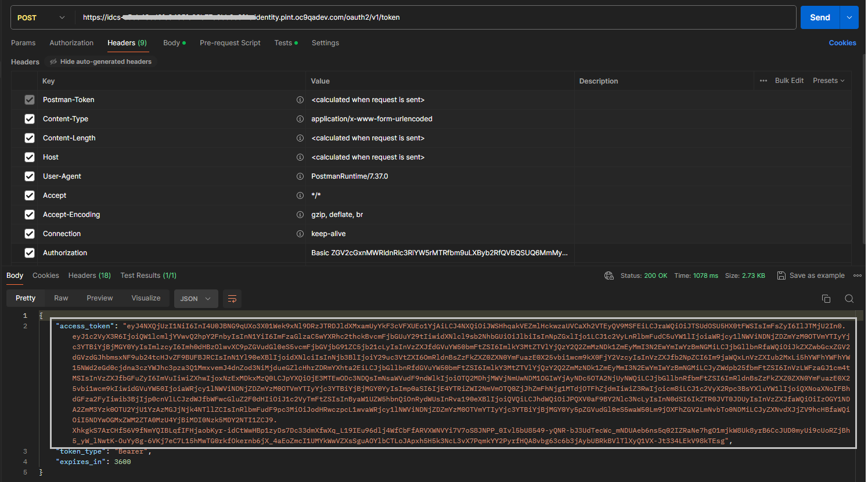Open the Visualize response view
Viewport: 868px width, 482px height.
coord(146,298)
